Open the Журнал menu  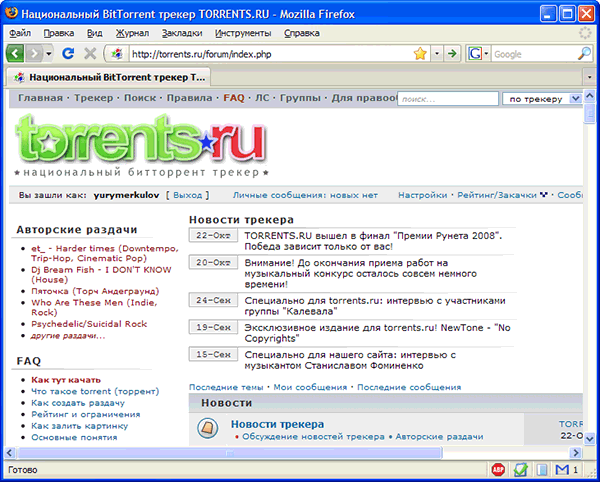click(x=132, y=33)
